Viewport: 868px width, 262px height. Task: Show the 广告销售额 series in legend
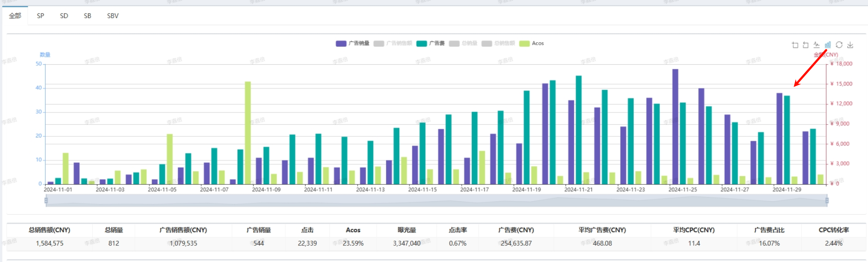[x=393, y=43]
